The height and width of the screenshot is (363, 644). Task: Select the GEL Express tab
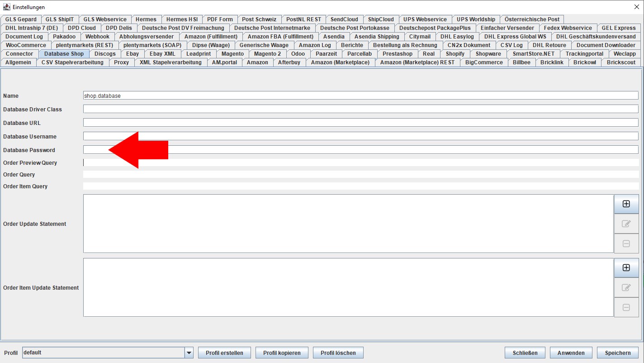pyautogui.click(x=619, y=28)
